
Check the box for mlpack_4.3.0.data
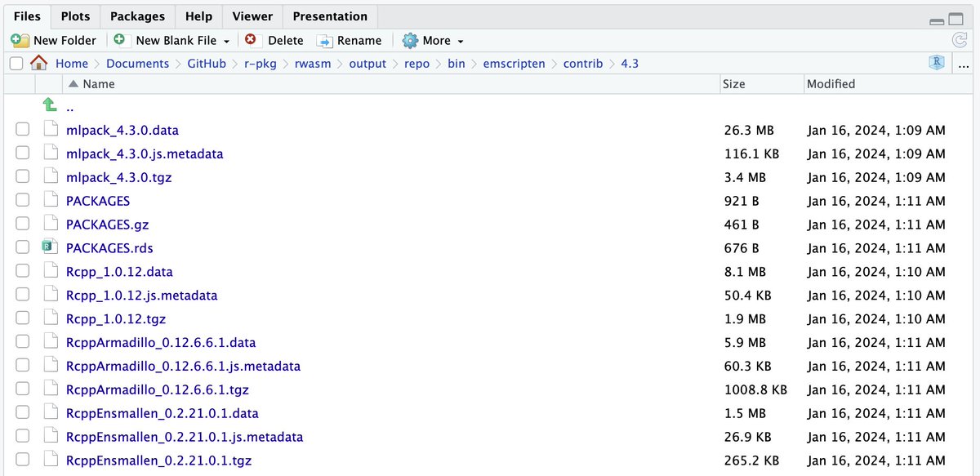[x=22, y=130]
